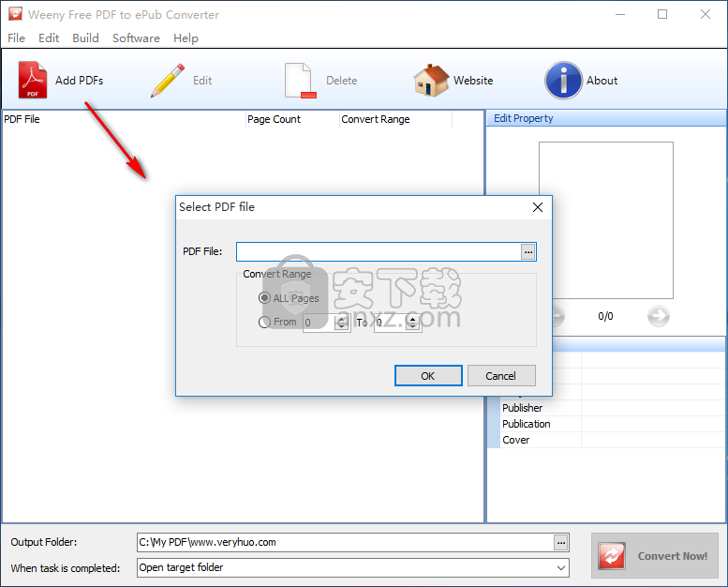
Task: Confirm dialog with OK button
Action: coord(428,375)
